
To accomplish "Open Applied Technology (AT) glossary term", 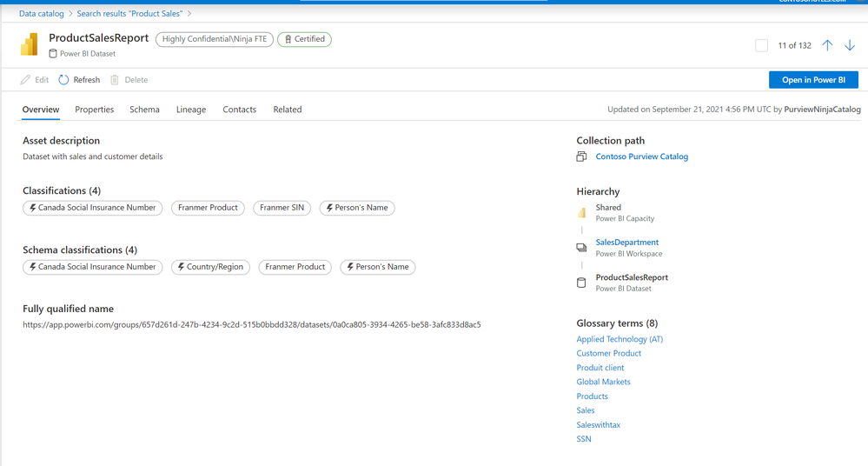I will [x=620, y=339].
